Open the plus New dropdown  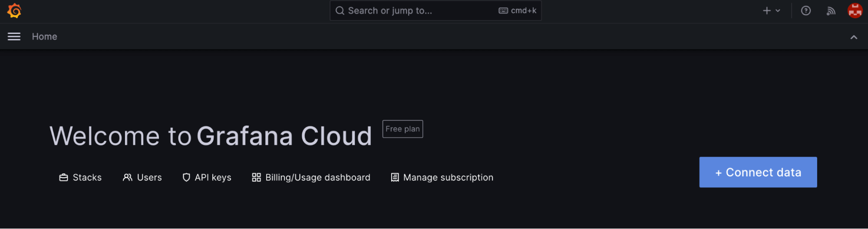(x=772, y=10)
